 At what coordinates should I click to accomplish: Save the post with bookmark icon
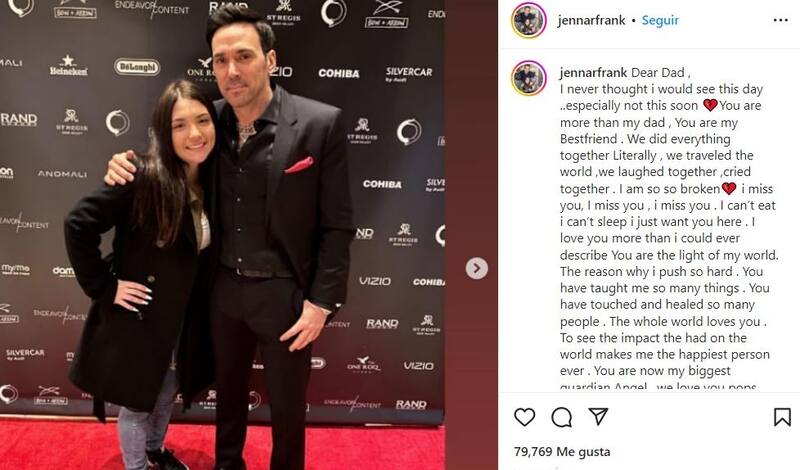[782, 417]
